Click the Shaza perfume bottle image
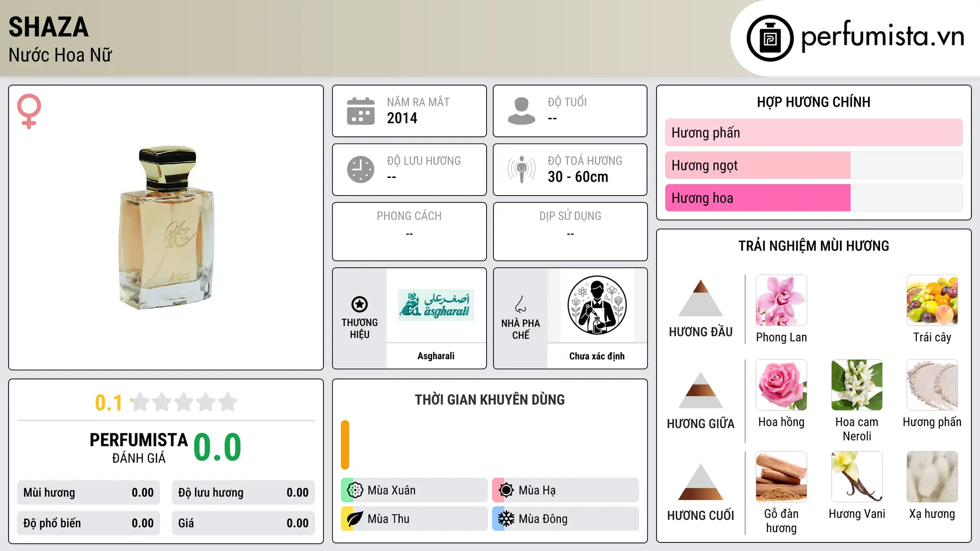Screen dimensions: 980x551 point(167,228)
